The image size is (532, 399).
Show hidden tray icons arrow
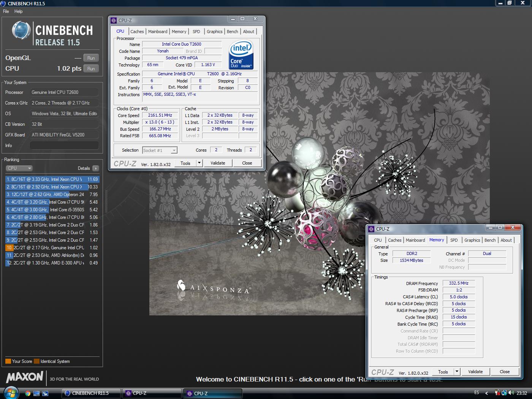pyautogui.click(x=487, y=393)
